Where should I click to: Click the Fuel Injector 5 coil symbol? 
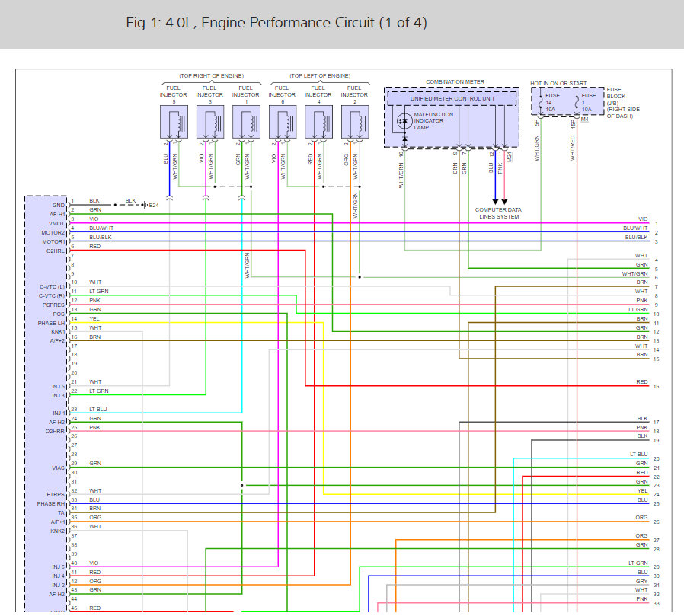pyautogui.click(x=174, y=122)
